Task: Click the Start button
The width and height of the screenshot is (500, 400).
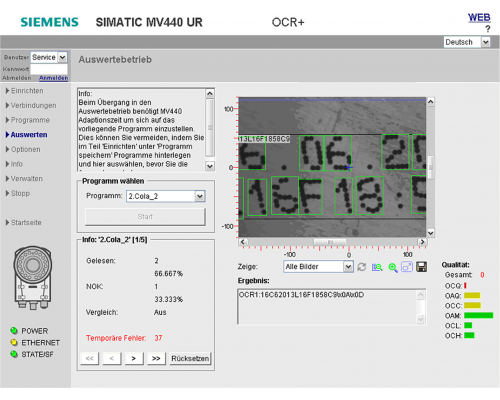Action: tap(145, 217)
